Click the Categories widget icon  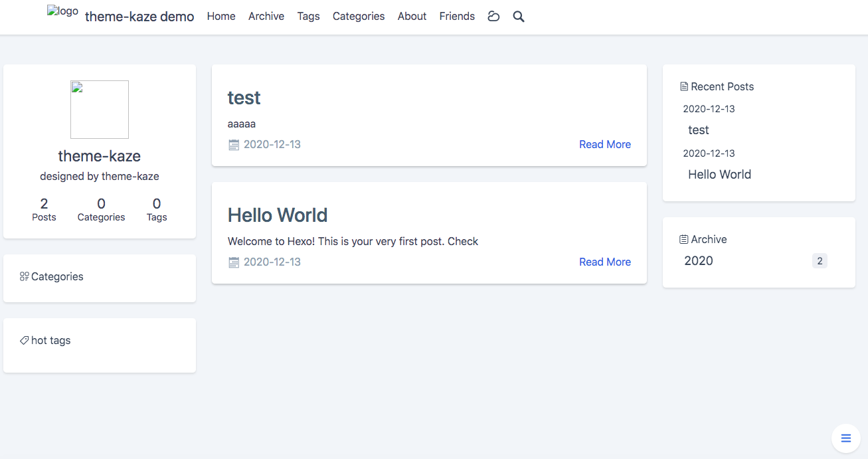point(25,276)
